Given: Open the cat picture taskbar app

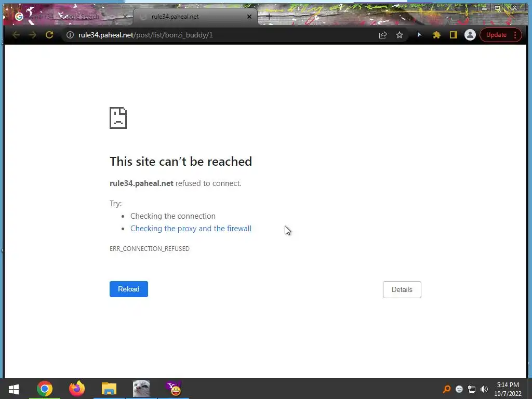Looking at the screenshot, I should tap(141, 389).
